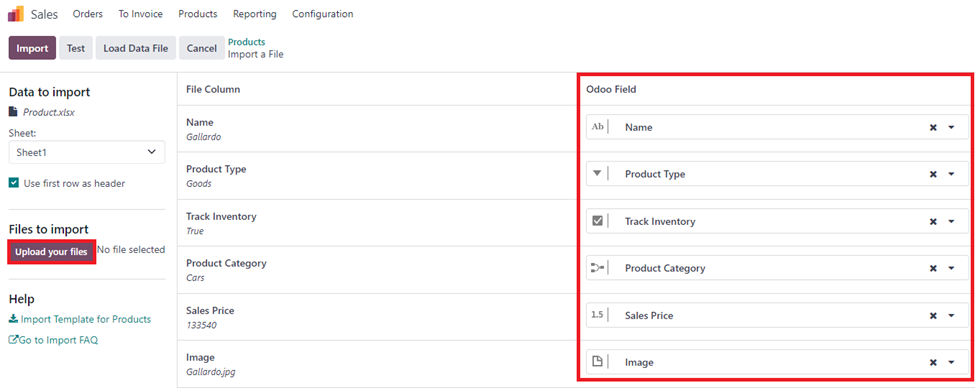Screen dimensions: 975x388
Task: Open the Sheet1 sheet dropdown
Action: click(x=86, y=152)
